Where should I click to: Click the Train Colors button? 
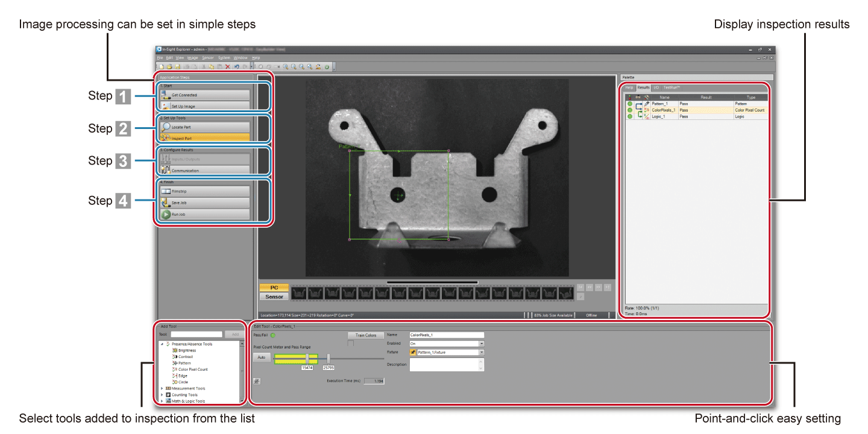365,335
